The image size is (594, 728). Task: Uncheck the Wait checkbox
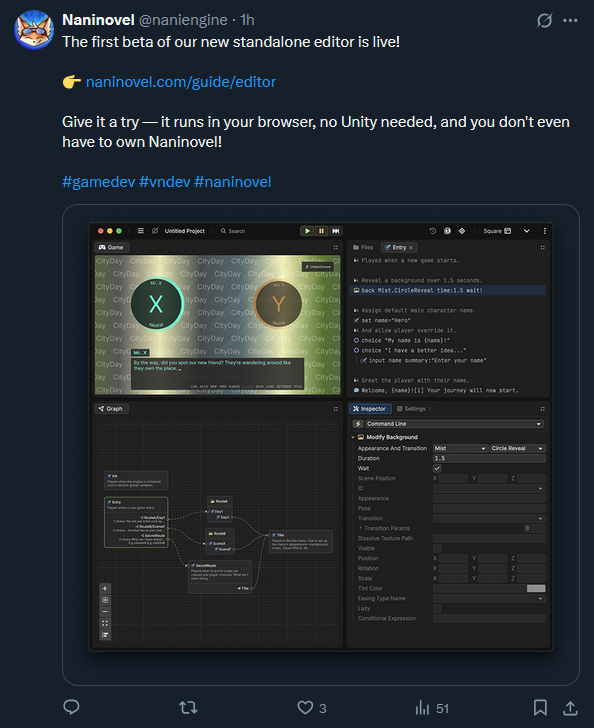click(437, 468)
